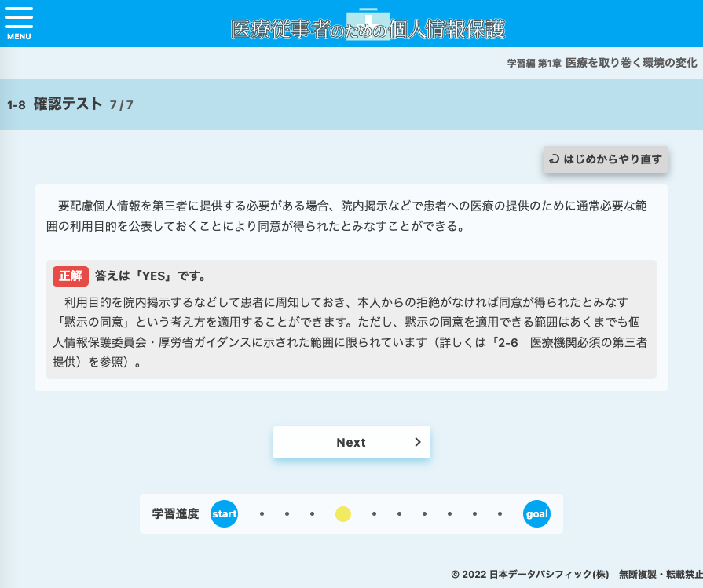Screen dimensions: 703x588
Task: Click はじめからやり直す restart button
Action: pyautogui.click(x=606, y=159)
